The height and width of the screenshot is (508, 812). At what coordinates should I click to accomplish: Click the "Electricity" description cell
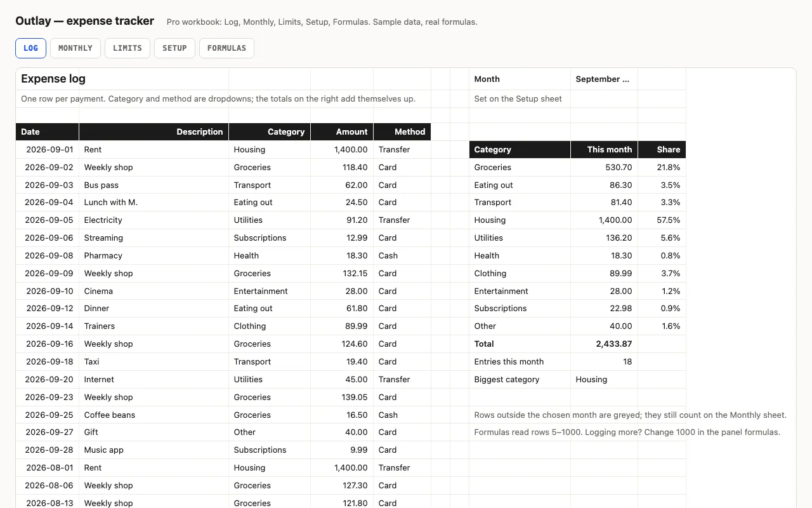(x=154, y=220)
